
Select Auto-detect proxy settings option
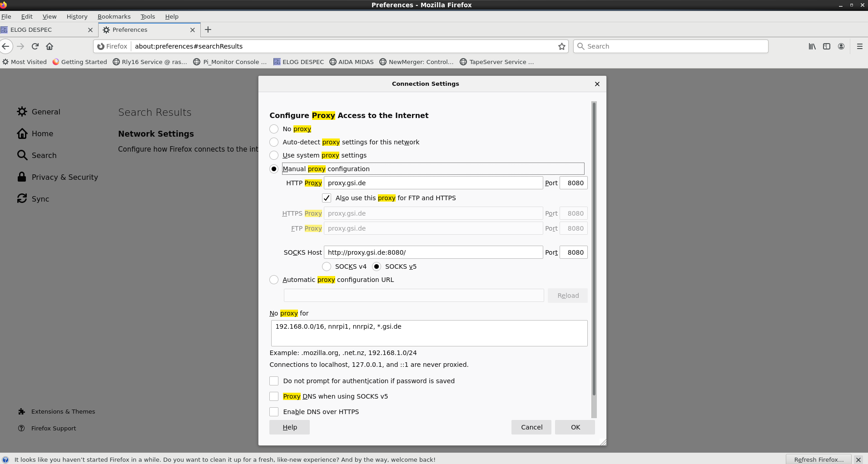pyautogui.click(x=274, y=142)
